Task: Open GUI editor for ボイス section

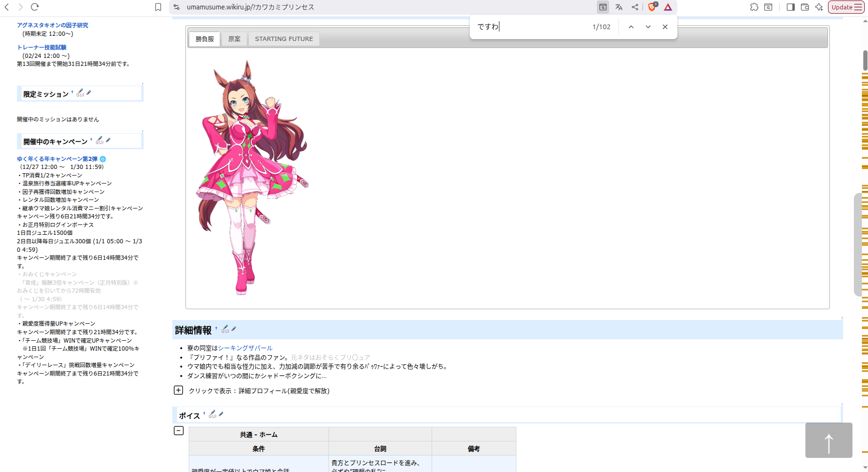Action: [213, 414]
